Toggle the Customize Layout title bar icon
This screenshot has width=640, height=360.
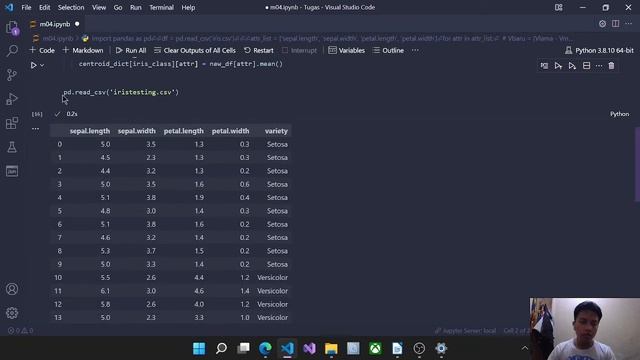(x=558, y=7)
